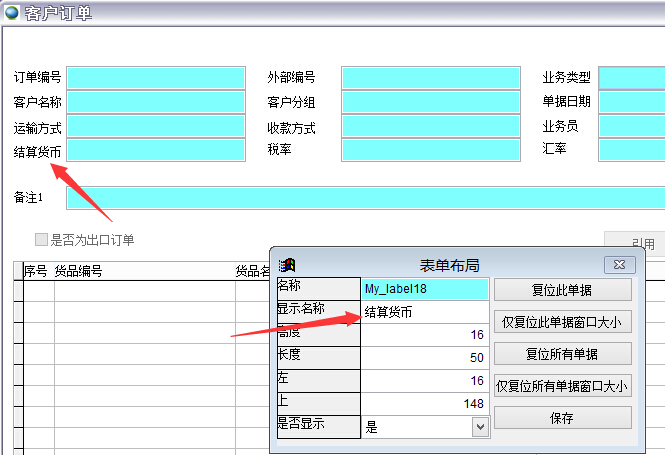Click the 订单编号 input field
665x455 pixels.
click(156, 78)
